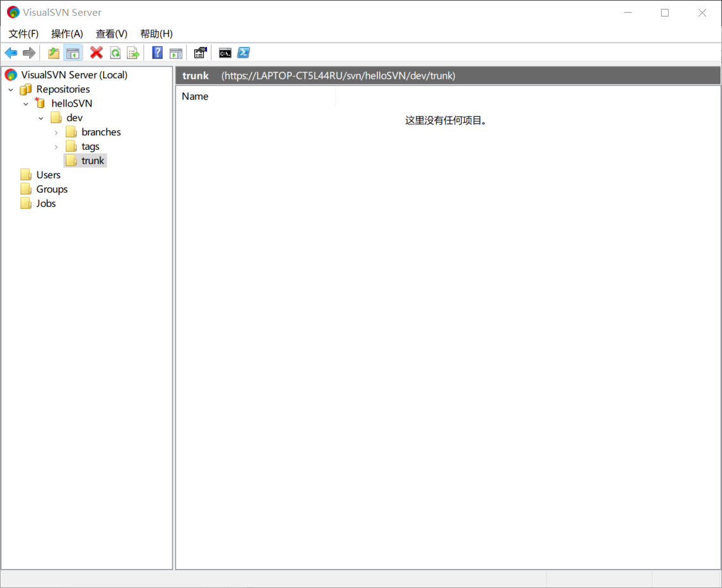Image resolution: width=722 pixels, height=588 pixels.
Task: Select the dev folder label
Action: click(x=74, y=117)
